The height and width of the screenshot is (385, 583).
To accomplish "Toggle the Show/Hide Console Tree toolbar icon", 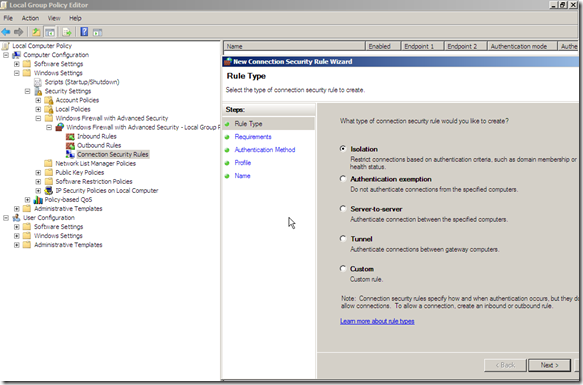I will (x=50, y=32).
